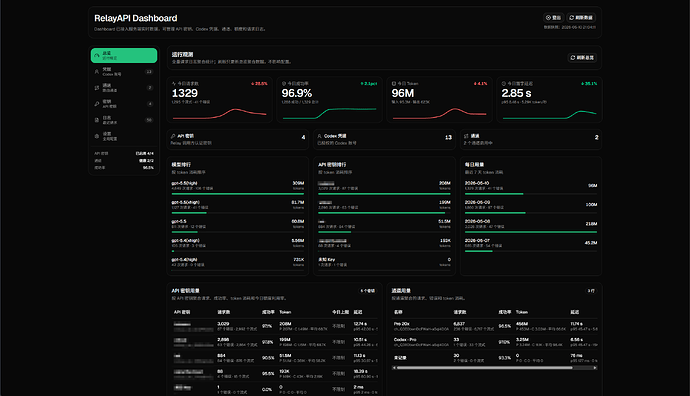The image size is (690, 396).
Task: Open the today's requests card showing 1329
Action: point(220,99)
